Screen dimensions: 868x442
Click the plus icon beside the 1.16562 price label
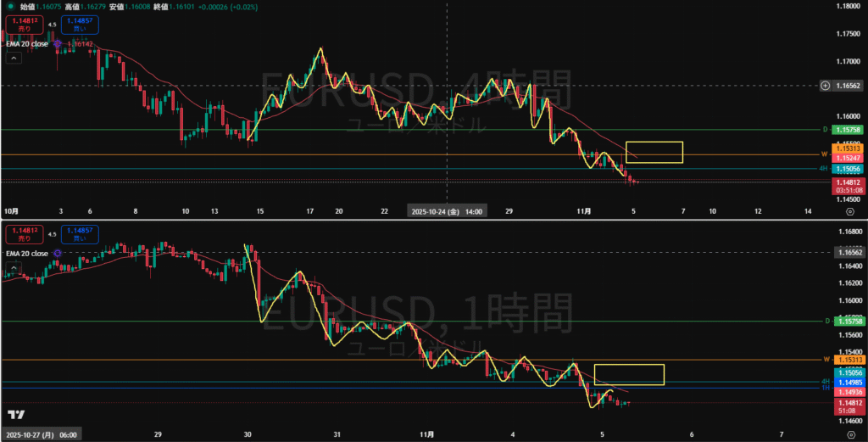click(x=824, y=86)
